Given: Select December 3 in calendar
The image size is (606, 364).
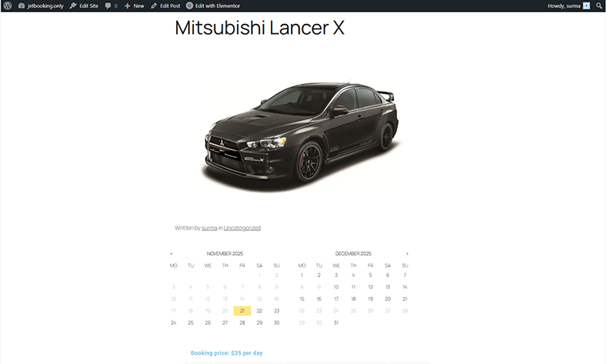Looking at the screenshot, I should [x=336, y=276].
